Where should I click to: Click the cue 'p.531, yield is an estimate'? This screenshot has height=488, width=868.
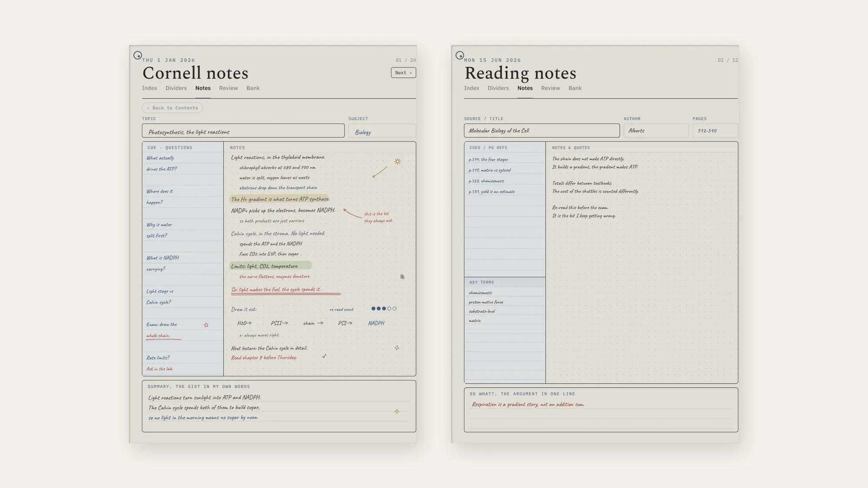click(x=492, y=192)
